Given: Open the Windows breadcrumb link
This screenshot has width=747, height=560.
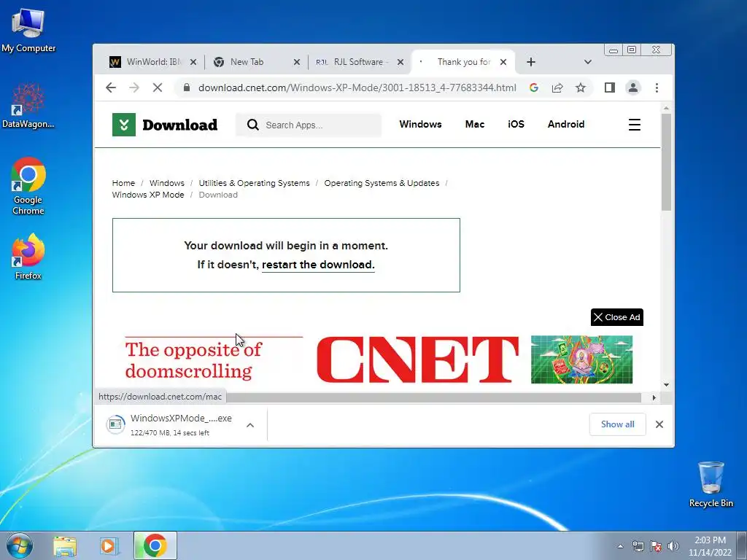Looking at the screenshot, I should 167,183.
